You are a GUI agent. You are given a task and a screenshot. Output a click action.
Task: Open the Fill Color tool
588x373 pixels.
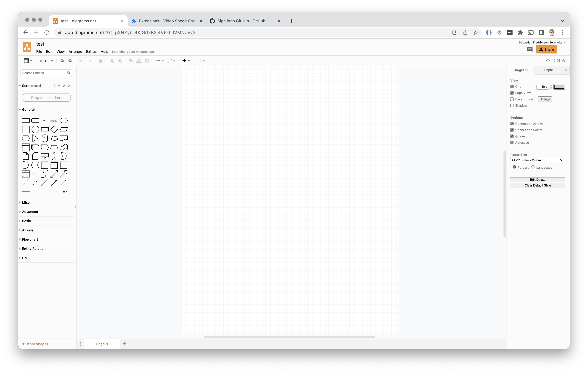click(x=131, y=61)
